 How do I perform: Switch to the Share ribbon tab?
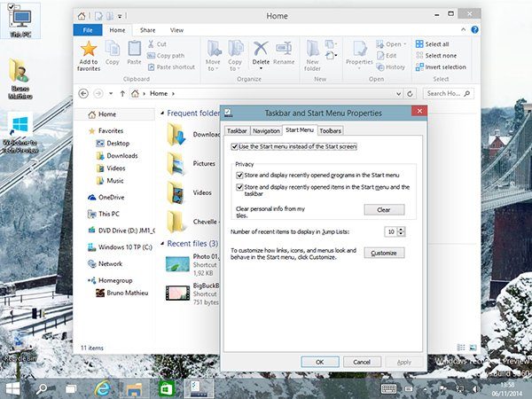point(147,30)
